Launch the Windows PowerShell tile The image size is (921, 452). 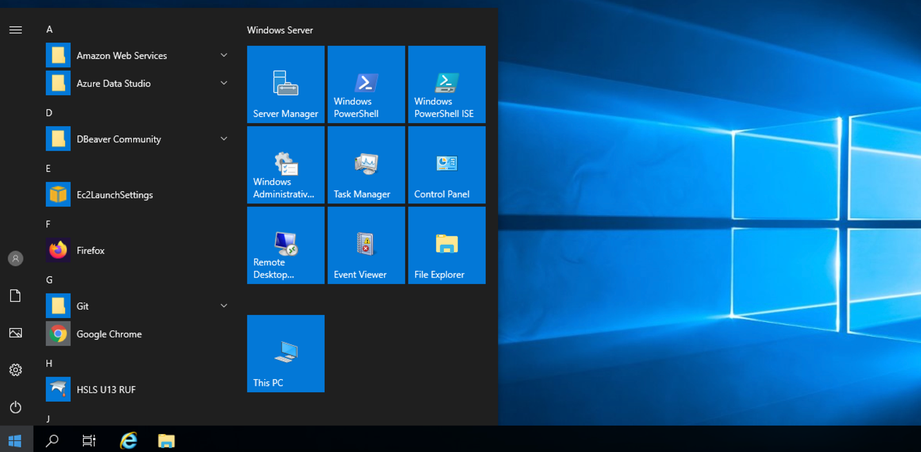366,85
